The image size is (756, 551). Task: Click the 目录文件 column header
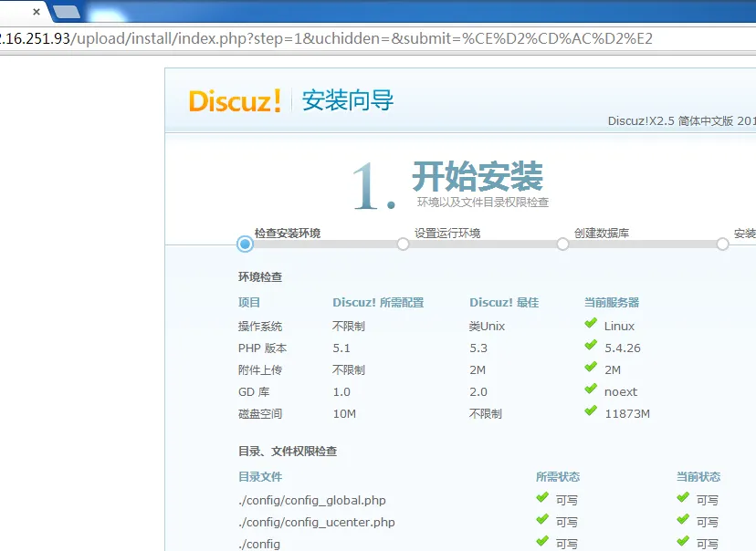coord(260,477)
